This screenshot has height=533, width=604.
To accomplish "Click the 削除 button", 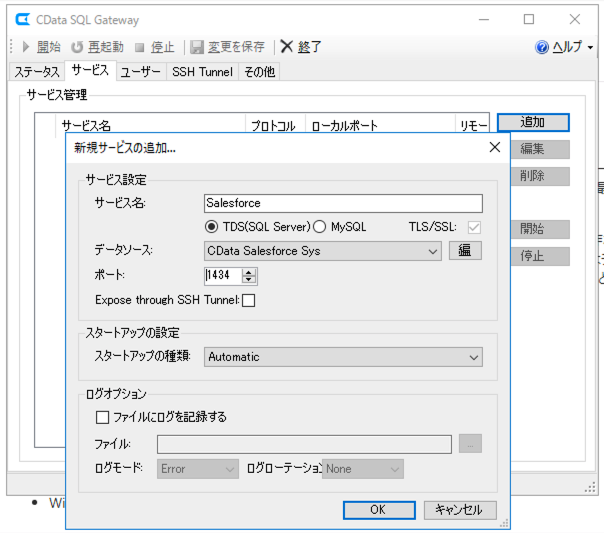I will 540,176.
